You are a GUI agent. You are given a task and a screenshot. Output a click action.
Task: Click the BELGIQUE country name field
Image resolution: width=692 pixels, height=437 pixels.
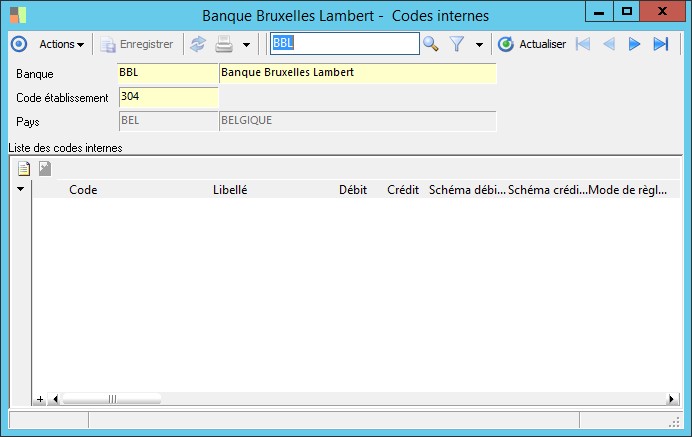coord(358,121)
